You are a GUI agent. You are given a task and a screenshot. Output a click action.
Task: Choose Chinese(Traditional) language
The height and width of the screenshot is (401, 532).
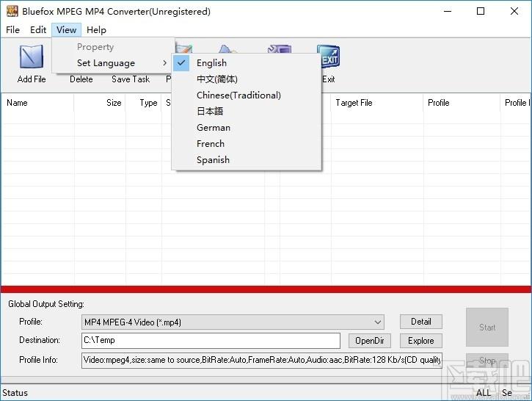tap(247, 95)
